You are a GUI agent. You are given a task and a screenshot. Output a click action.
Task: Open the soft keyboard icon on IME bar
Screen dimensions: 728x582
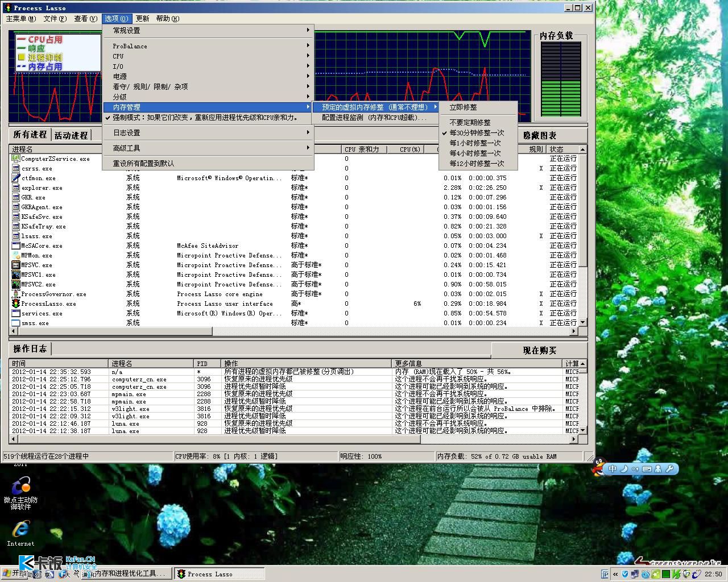647,469
